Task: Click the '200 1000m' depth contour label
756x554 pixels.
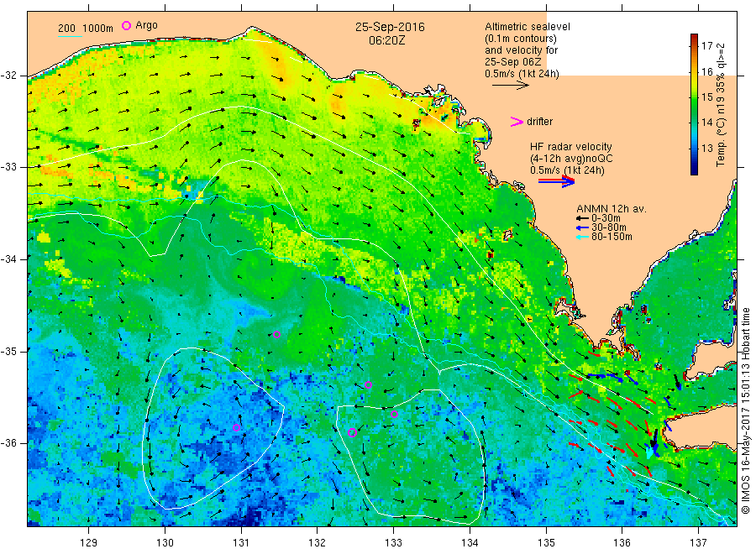Action: [x=86, y=29]
